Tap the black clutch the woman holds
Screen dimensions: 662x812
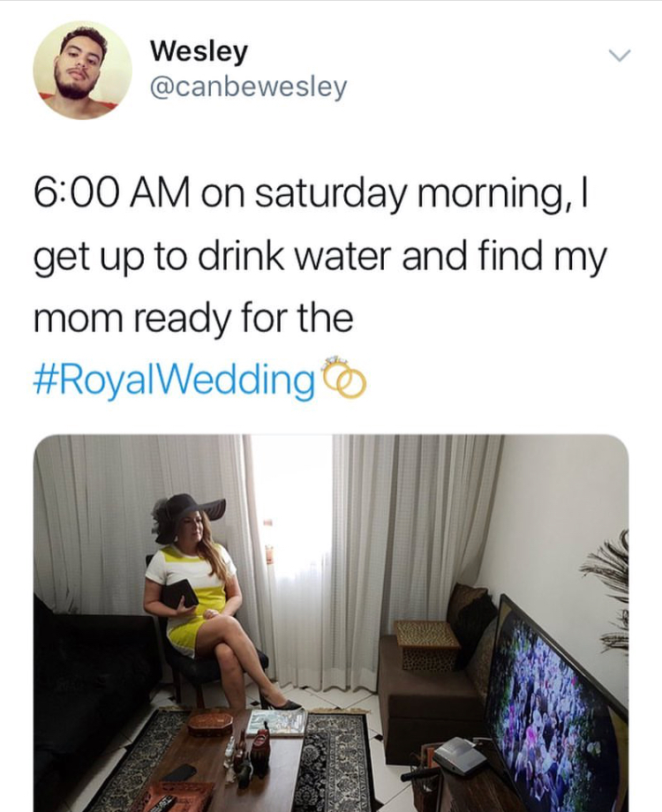pos(178,593)
